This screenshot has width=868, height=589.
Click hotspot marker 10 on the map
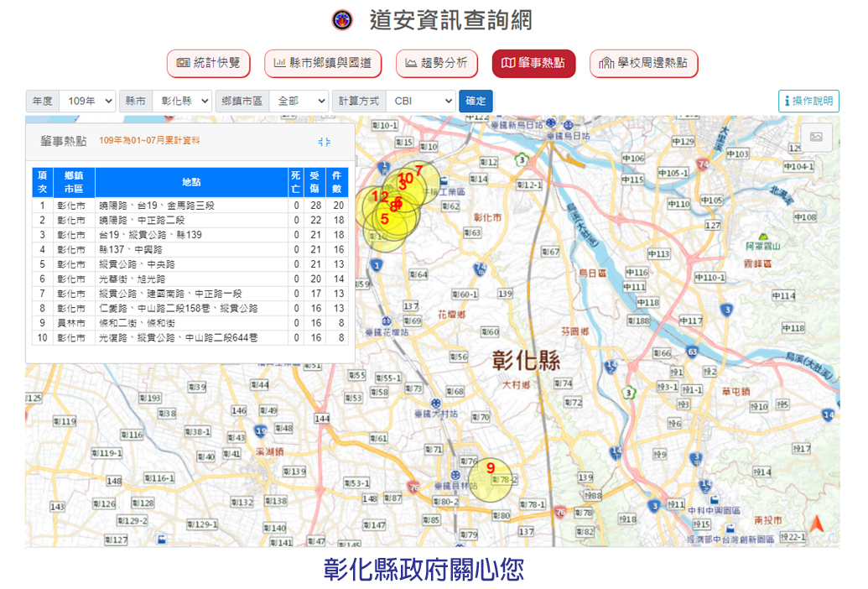pyautogui.click(x=406, y=179)
